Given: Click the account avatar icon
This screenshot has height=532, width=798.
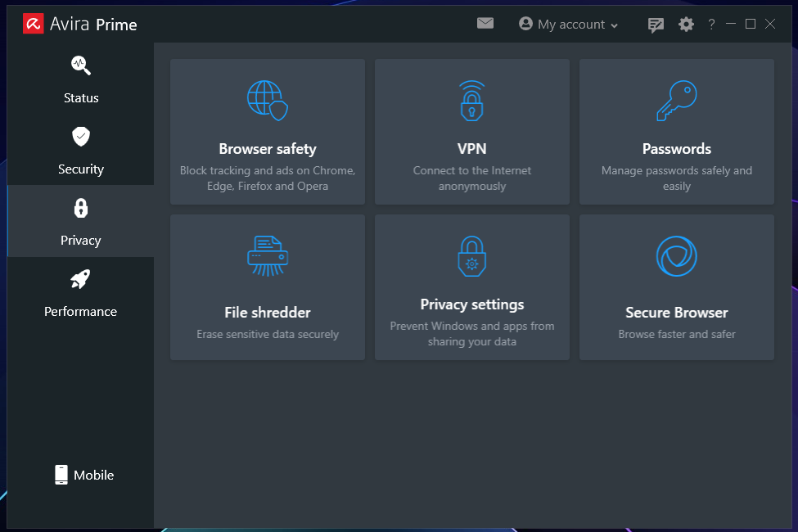Looking at the screenshot, I should click(525, 24).
